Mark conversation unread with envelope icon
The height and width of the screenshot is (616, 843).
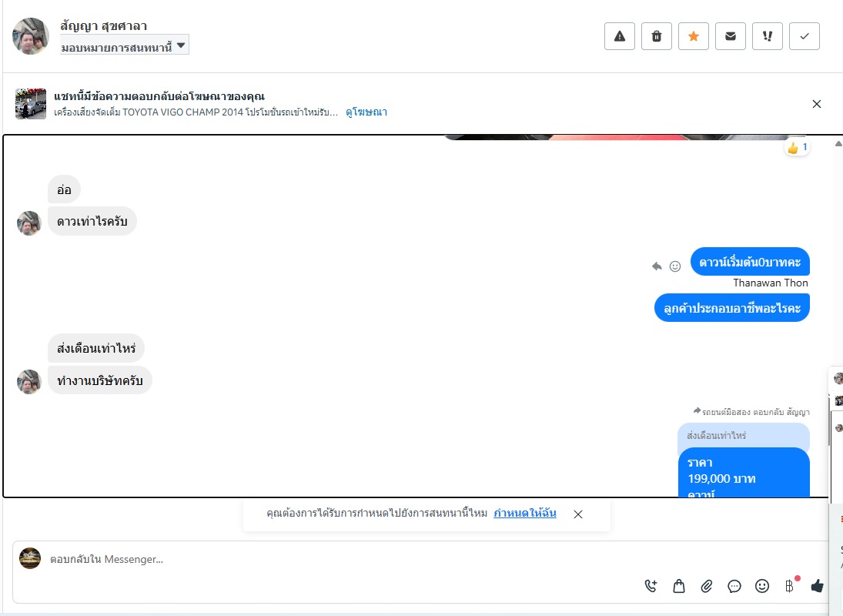[x=730, y=36]
